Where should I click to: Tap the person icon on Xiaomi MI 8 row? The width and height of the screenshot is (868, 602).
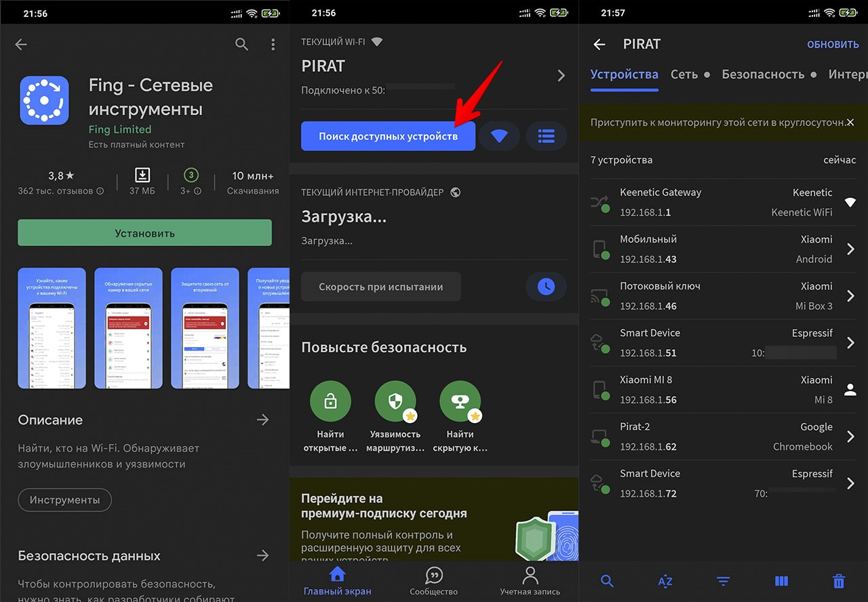coord(850,390)
